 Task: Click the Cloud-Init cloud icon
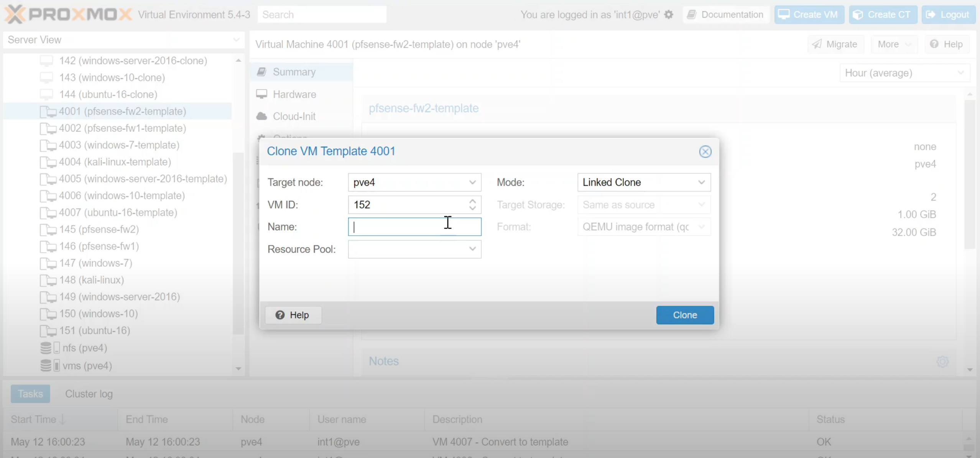tap(261, 116)
